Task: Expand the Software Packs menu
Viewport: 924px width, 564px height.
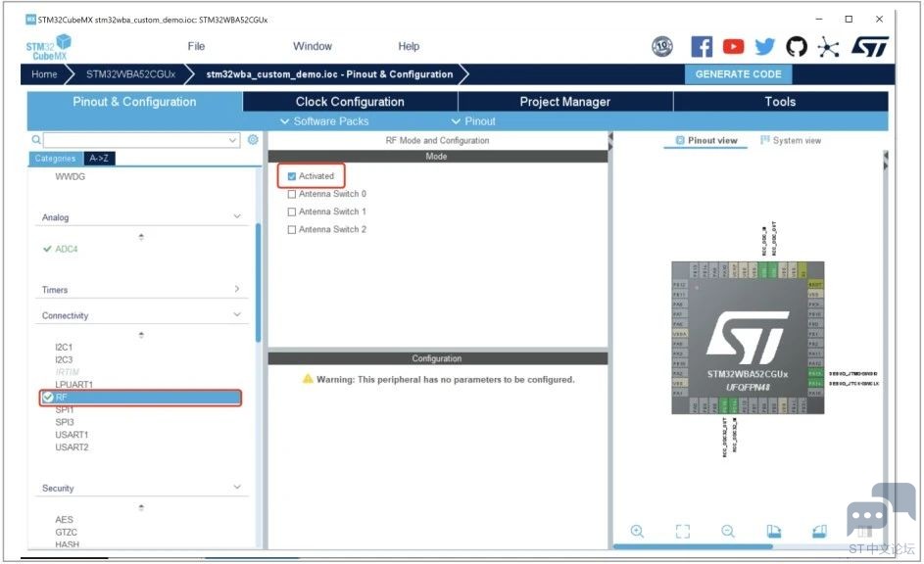Action: point(324,121)
